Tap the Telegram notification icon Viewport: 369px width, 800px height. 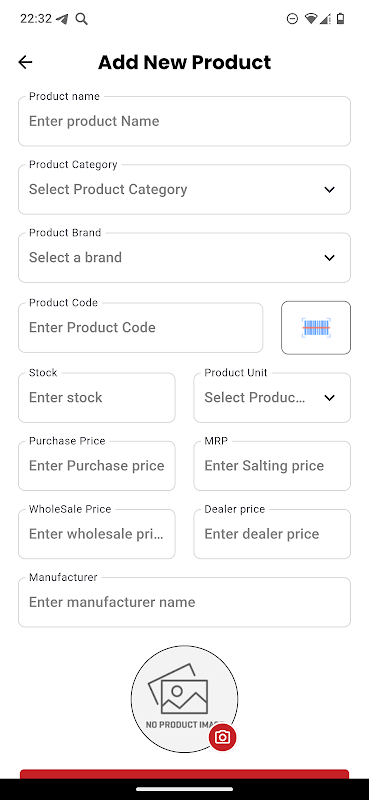point(62,19)
